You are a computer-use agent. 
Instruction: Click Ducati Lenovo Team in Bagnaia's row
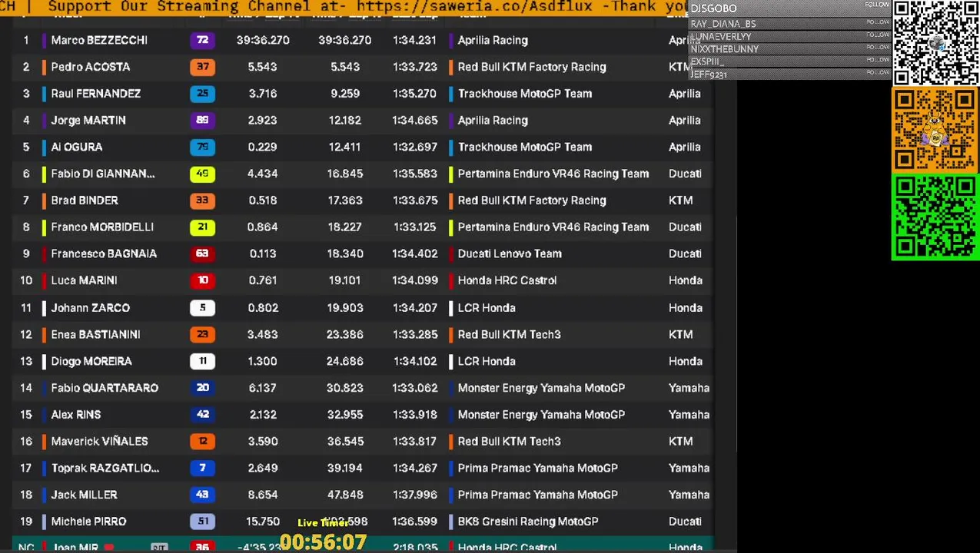tap(510, 253)
